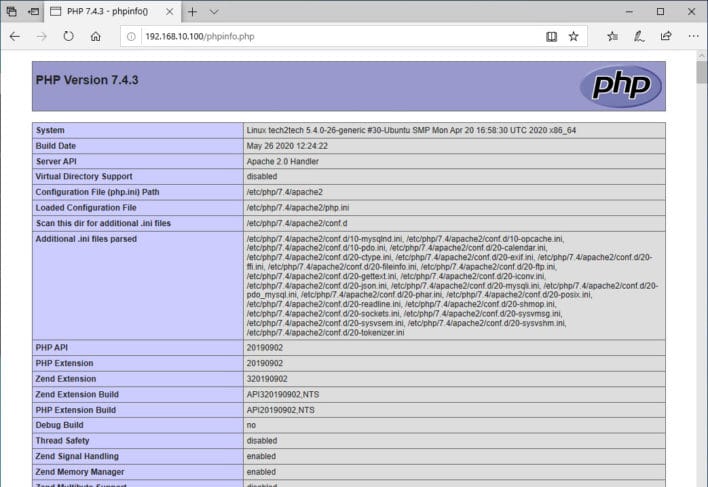This screenshot has width=708, height=487.
Task: Add page to favorites star
Action: click(573, 36)
